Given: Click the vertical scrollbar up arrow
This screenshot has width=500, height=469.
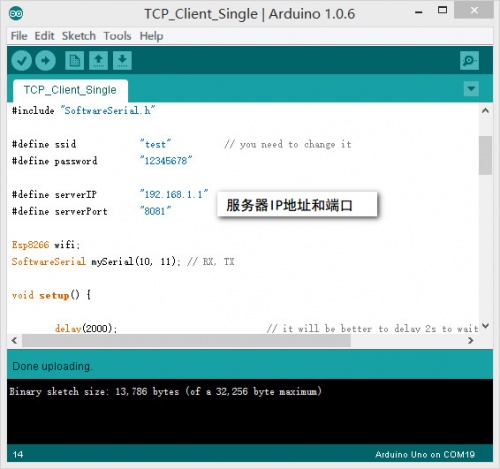Looking at the screenshot, I should (x=486, y=110).
